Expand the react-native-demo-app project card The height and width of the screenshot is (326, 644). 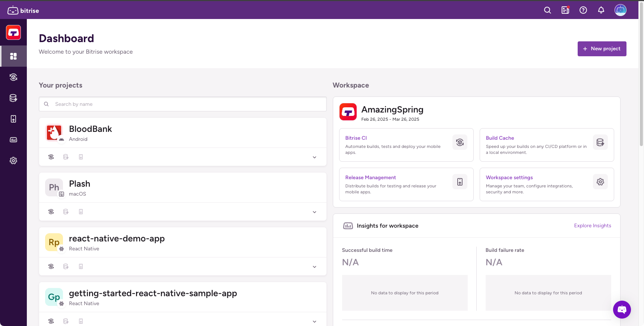pyautogui.click(x=314, y=267)
